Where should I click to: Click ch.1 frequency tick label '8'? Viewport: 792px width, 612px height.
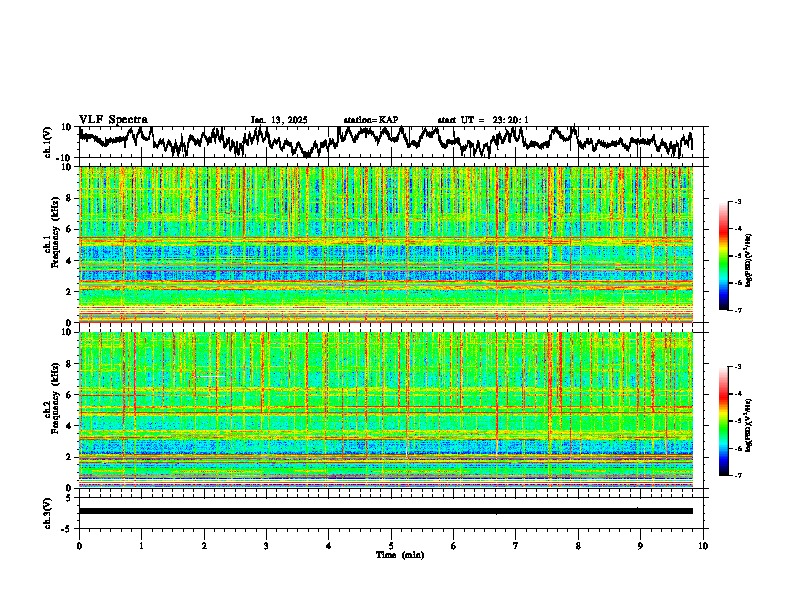pyautogui.click(x=70, y=198)
